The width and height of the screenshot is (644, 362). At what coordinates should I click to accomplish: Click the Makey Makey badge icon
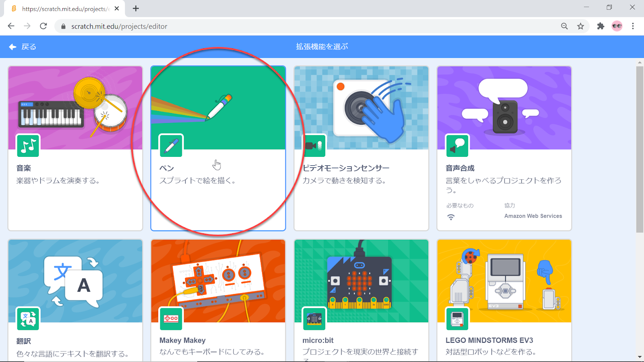171,319
